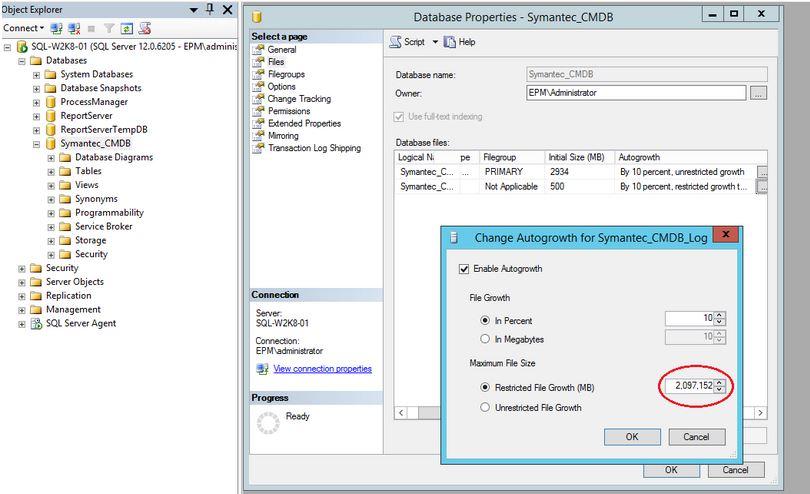The width and height of the screenshot is (810, 494).
Task: Select the SQL Server Agent node icon
Action: point(36,323)
